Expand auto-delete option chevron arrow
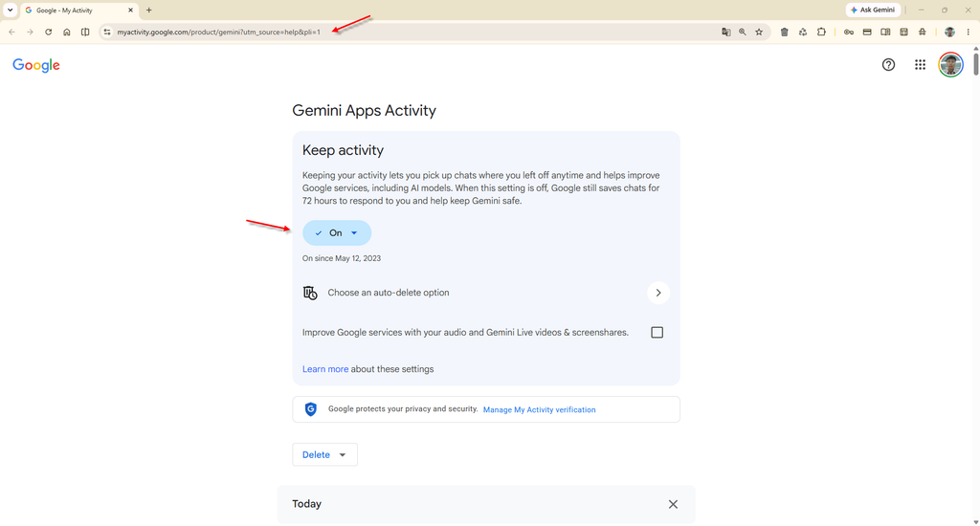This screenshot has width=980, height=526. tap(658, 293)
